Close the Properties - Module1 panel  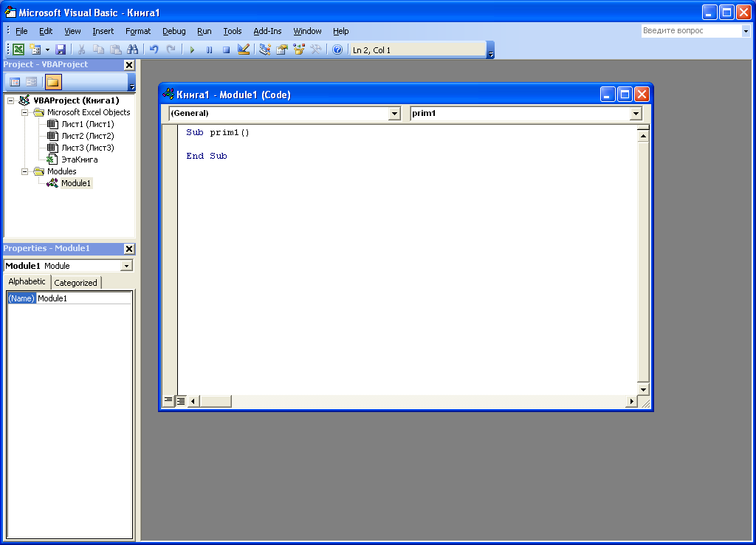point(129,249)
